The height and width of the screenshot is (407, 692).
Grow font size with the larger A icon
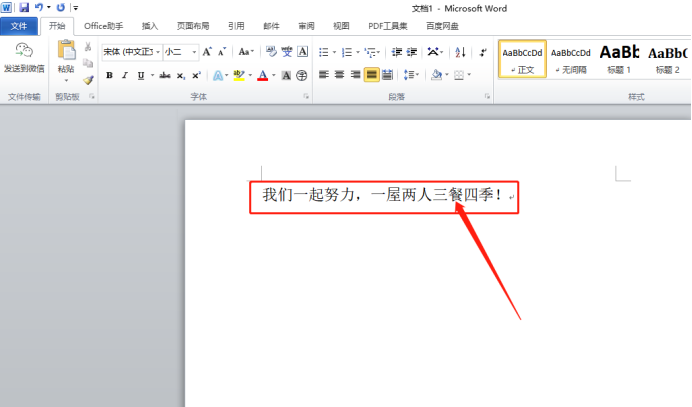[207, 52]
